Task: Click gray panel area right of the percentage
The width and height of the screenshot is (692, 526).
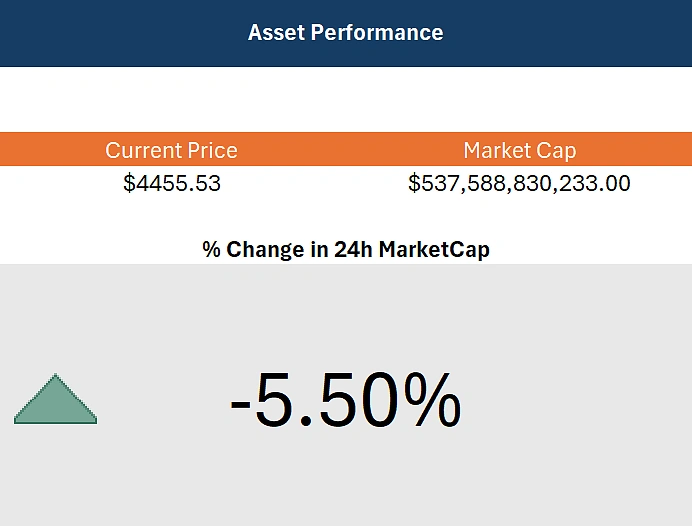Action: [580, 402]
